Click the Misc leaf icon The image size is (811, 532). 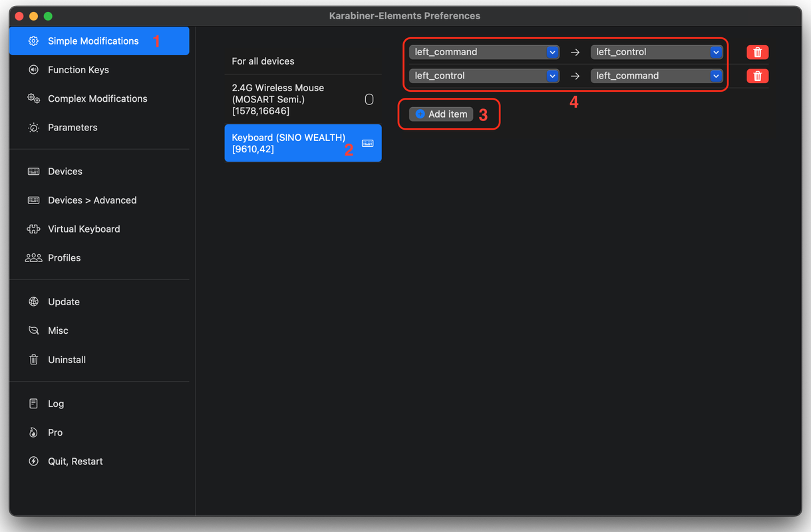[x=33, y=331]
